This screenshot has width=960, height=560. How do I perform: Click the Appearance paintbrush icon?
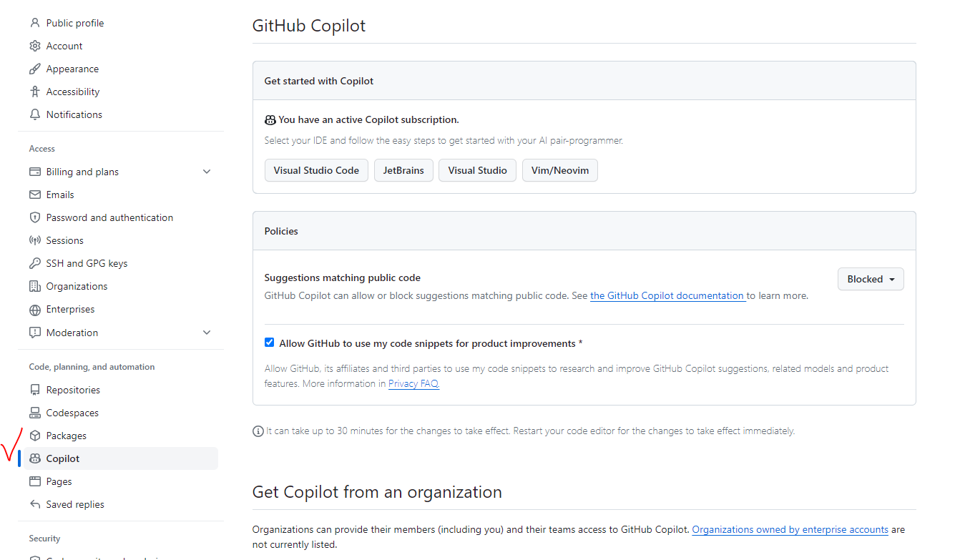pos(34,69)
